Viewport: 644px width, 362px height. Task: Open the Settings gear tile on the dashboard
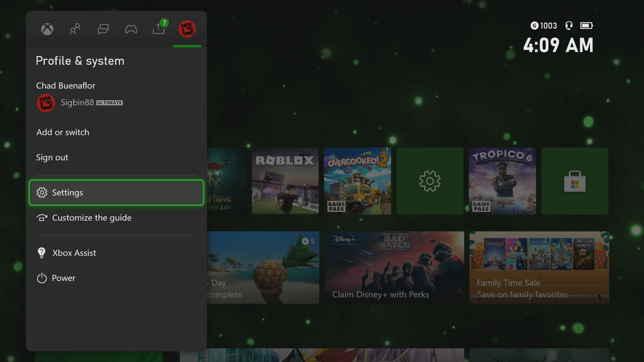click(430, 181)
